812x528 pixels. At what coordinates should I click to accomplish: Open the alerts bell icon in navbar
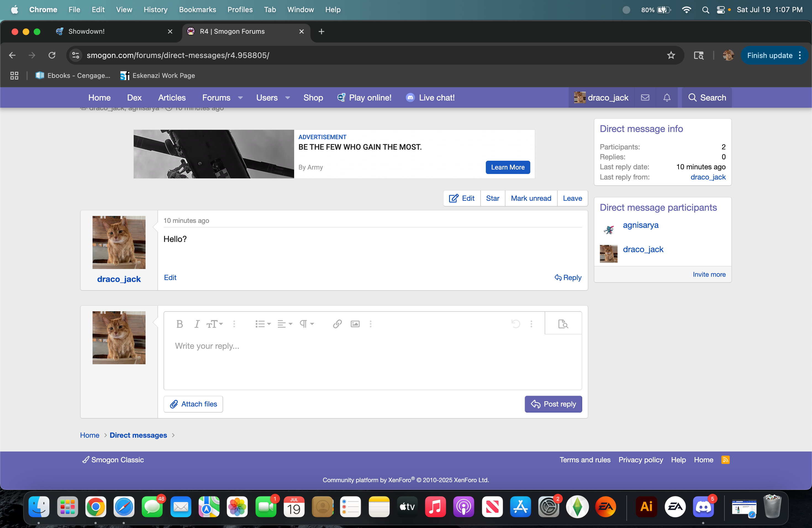coord(667,97)
